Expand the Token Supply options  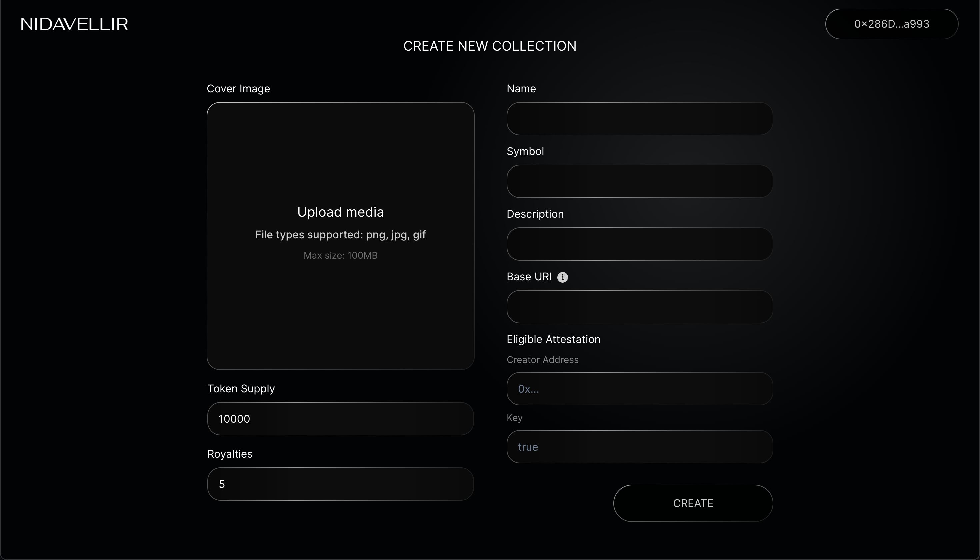[x=341, y=419]
